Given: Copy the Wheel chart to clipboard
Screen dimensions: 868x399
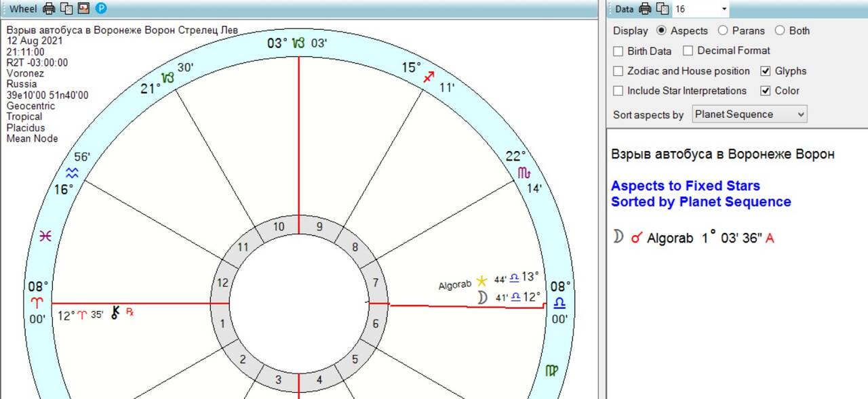Looking at the screenshot, I should pyautogui.click(x=66, y=9).
